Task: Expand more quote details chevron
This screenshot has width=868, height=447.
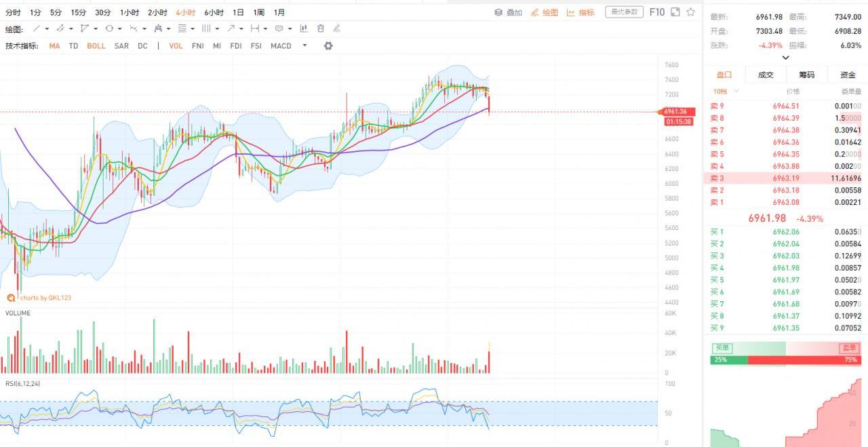Action: tap(785, 58)
